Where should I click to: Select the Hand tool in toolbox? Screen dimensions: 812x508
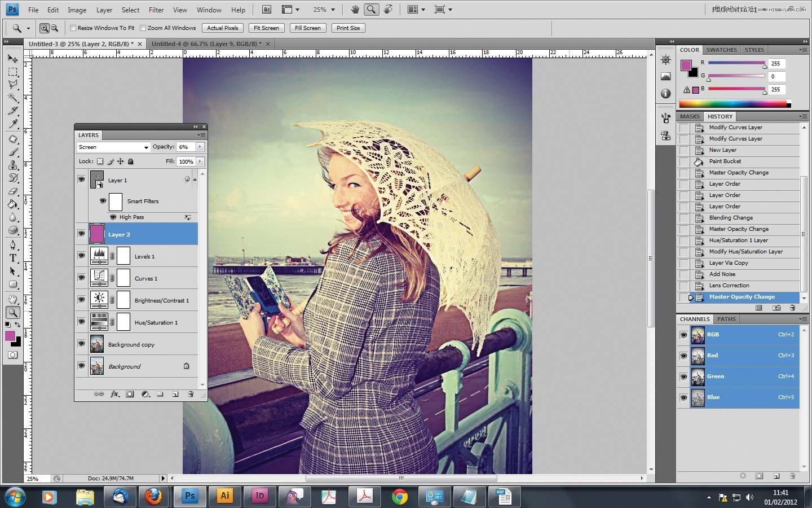pyautogui.click(x=12, y=299)
